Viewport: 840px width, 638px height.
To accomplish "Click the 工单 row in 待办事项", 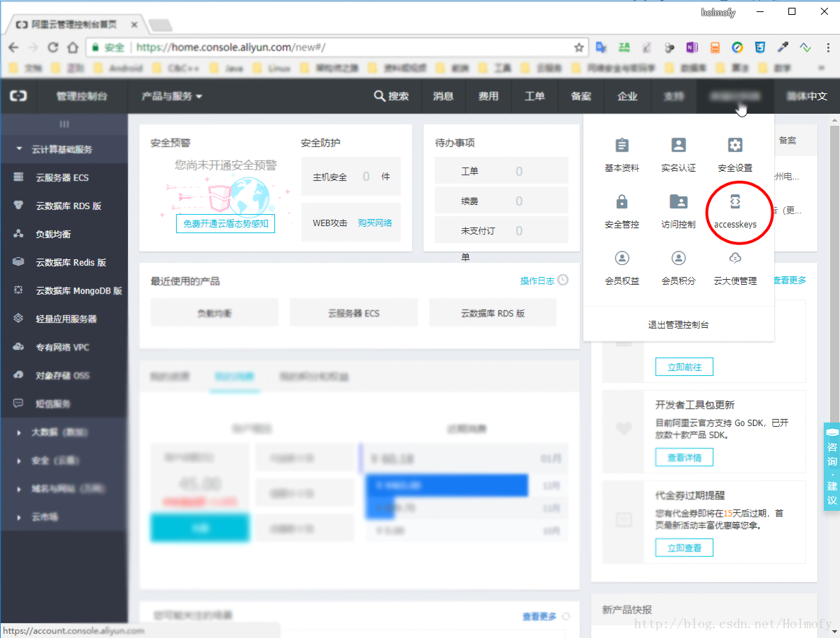I will click(x=501, y=171).
